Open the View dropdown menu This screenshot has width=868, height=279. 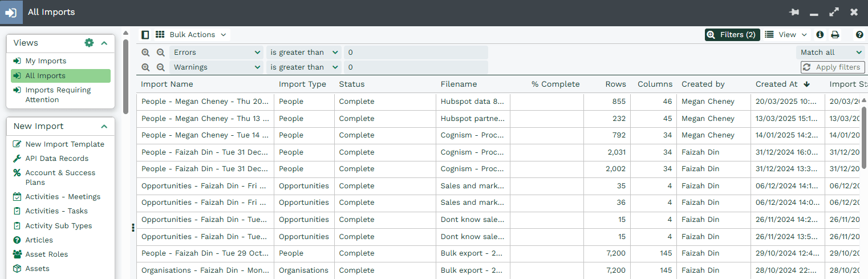[x=786, y=35]
